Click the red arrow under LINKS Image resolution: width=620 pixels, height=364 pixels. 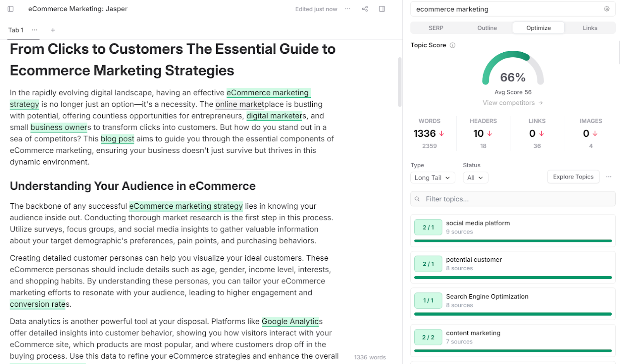541,134
